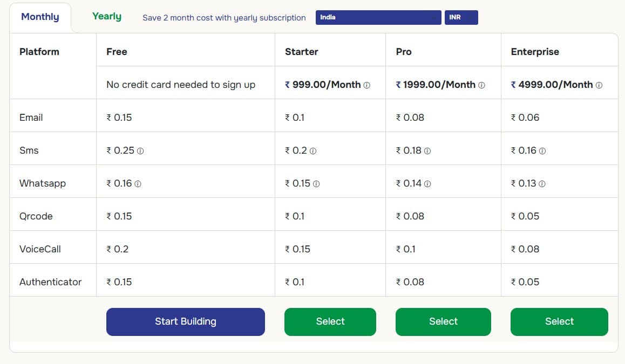This screenshot has width=625, height=364.
Task: Select the Starter plan
Action: (330, 321)
